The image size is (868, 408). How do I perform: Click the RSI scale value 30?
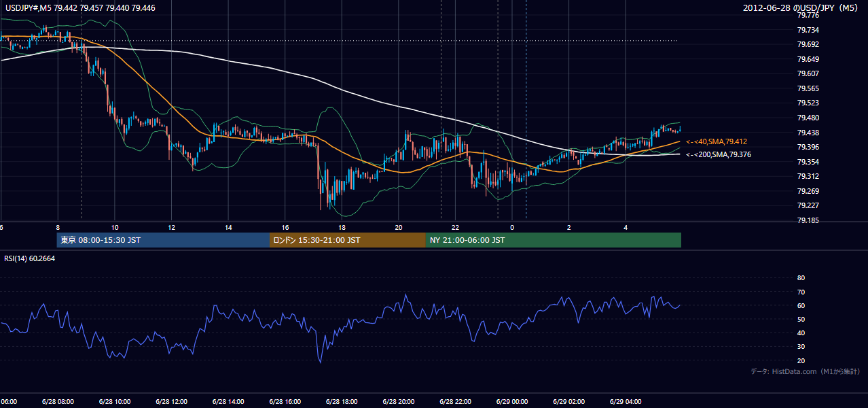coord(801,347)
